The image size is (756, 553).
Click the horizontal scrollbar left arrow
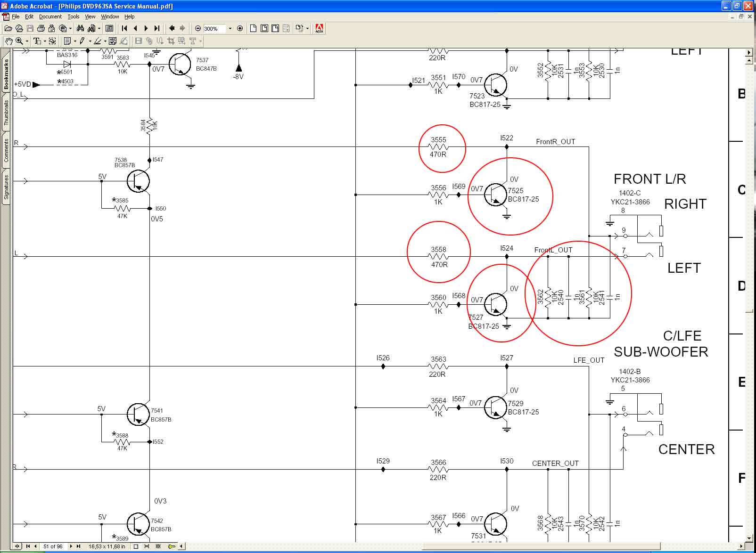coord(181,546)
